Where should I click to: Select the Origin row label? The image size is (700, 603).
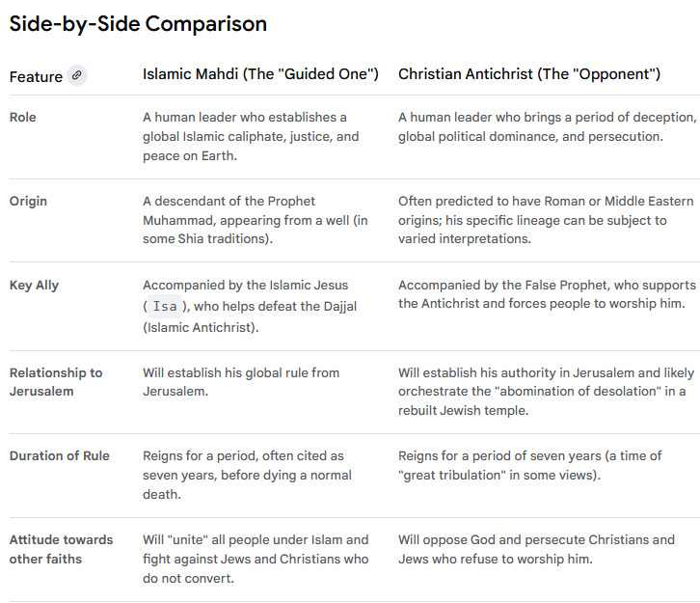pos(29,201)
